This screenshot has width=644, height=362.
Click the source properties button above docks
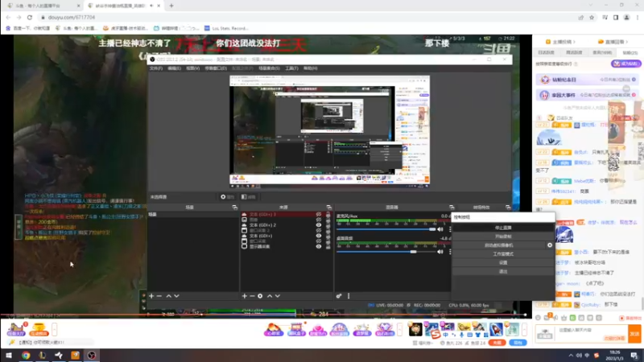(227, 197)
